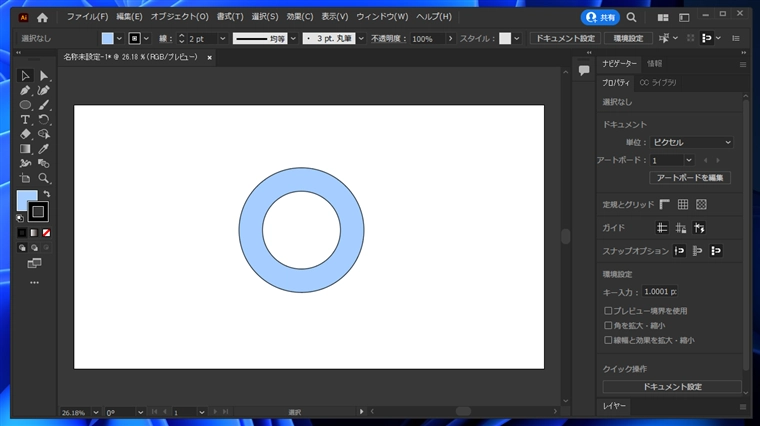760x426 pixels.
Task: Click the 共有 share button
Action: (x=600, y=17)
